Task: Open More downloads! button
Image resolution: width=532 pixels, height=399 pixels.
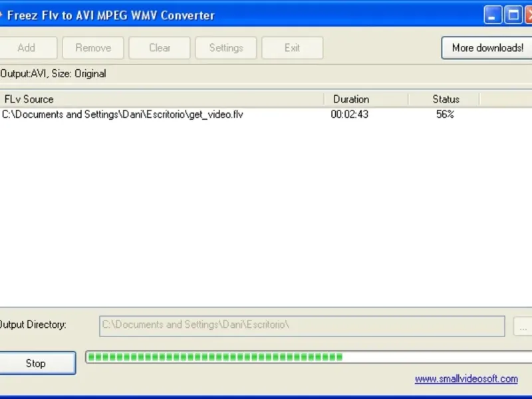Action: (487, 48)
